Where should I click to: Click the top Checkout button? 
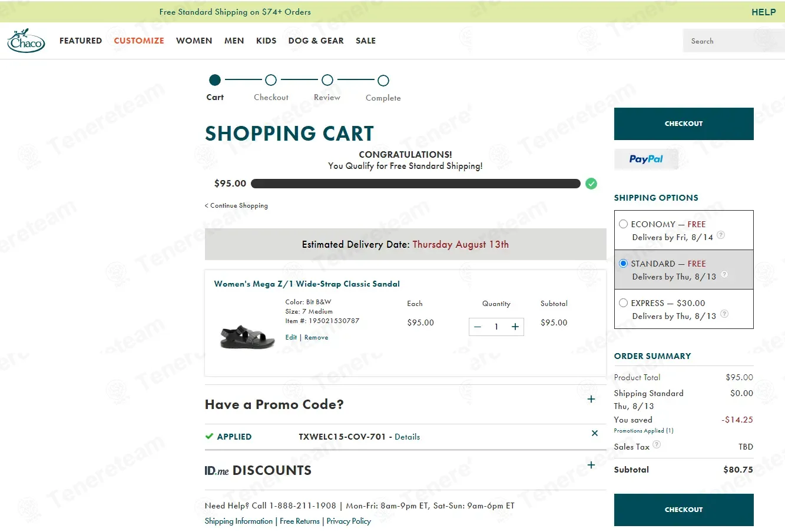684,124
